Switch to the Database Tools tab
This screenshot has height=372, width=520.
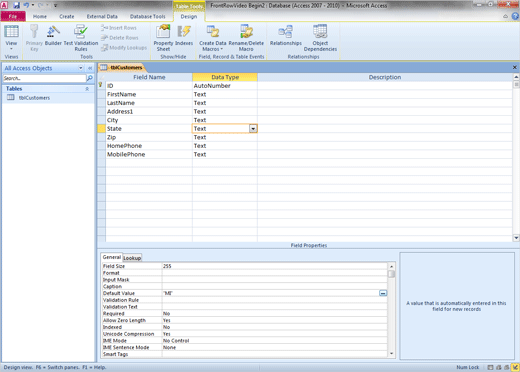[147, 16]
